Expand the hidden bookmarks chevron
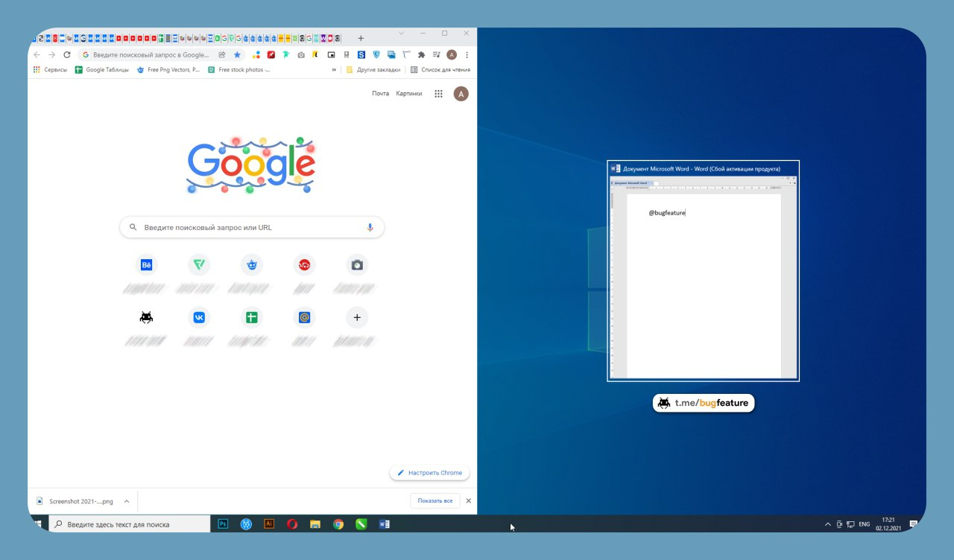The image size is (954, 560). coord(334,70)
